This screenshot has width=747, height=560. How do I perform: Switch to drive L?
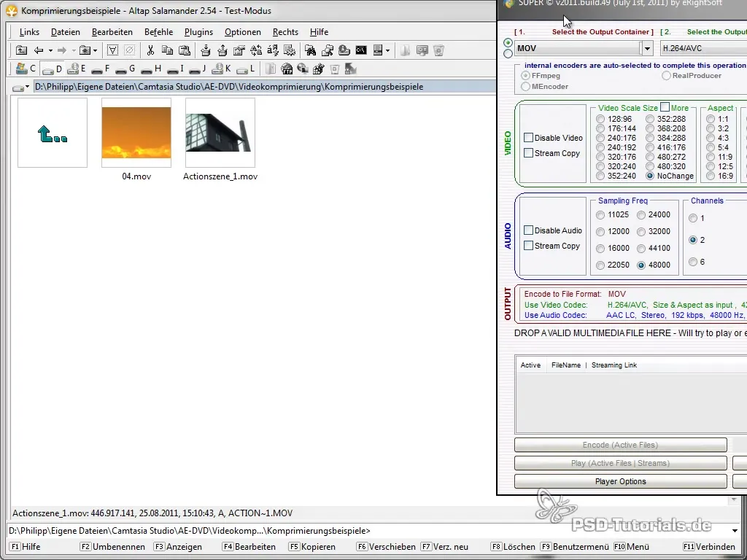tap(246, 69)
